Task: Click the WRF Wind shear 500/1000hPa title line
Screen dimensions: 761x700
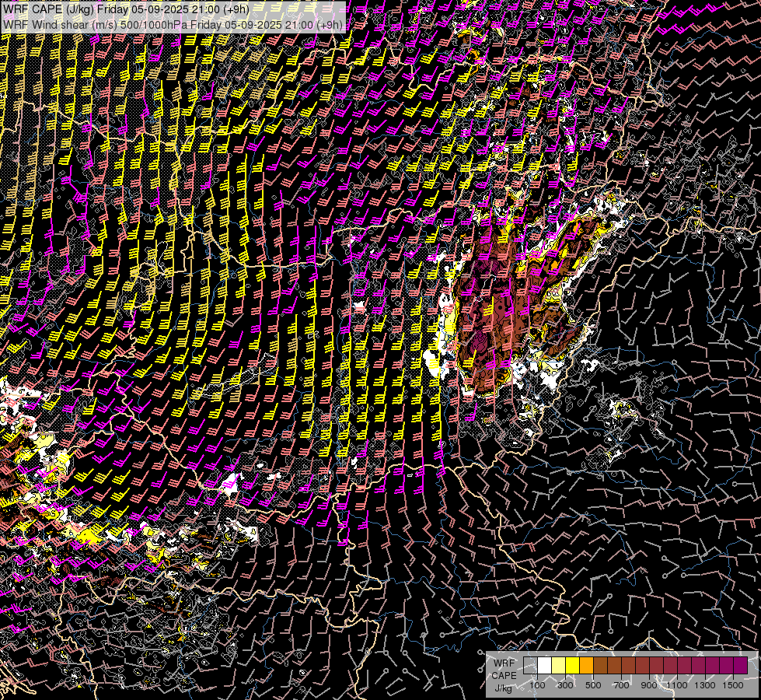Action: click(173, 24)
